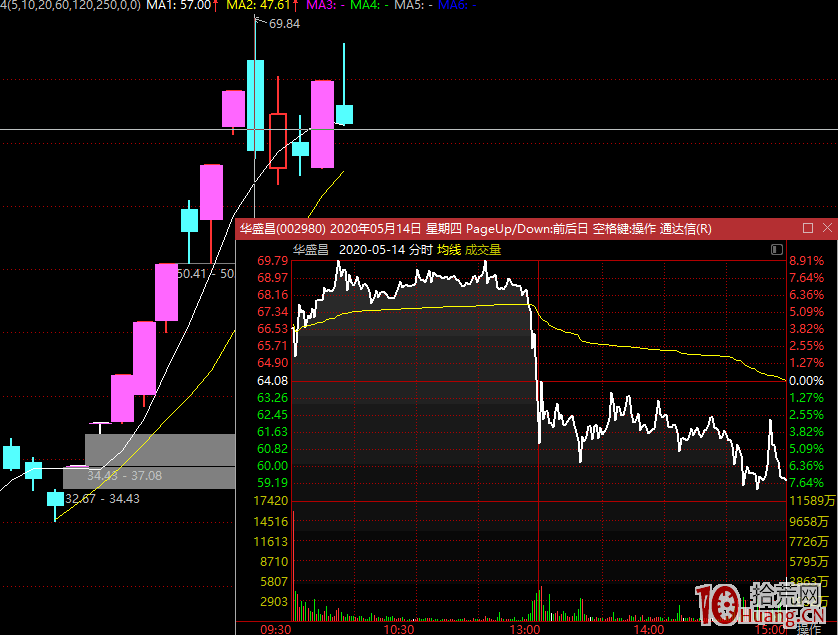Click the 59.19 price axis label
This screenshot has height=635, width=838.
click(273, 483)
